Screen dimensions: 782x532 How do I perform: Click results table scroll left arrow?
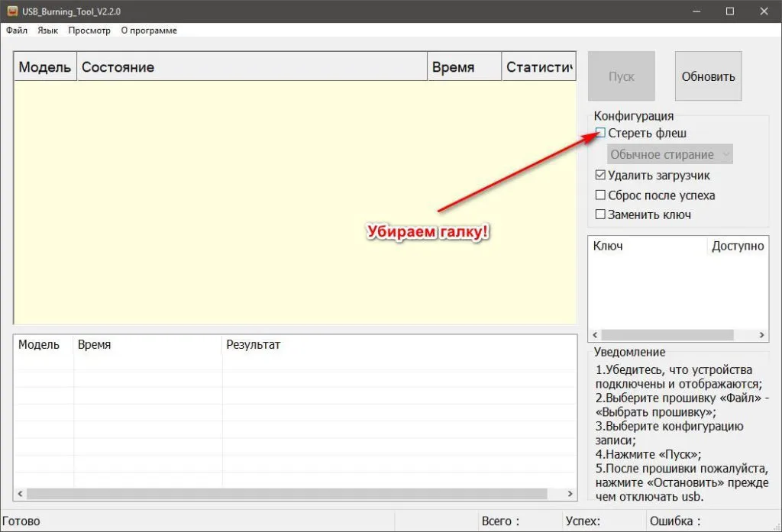point(20,494)
